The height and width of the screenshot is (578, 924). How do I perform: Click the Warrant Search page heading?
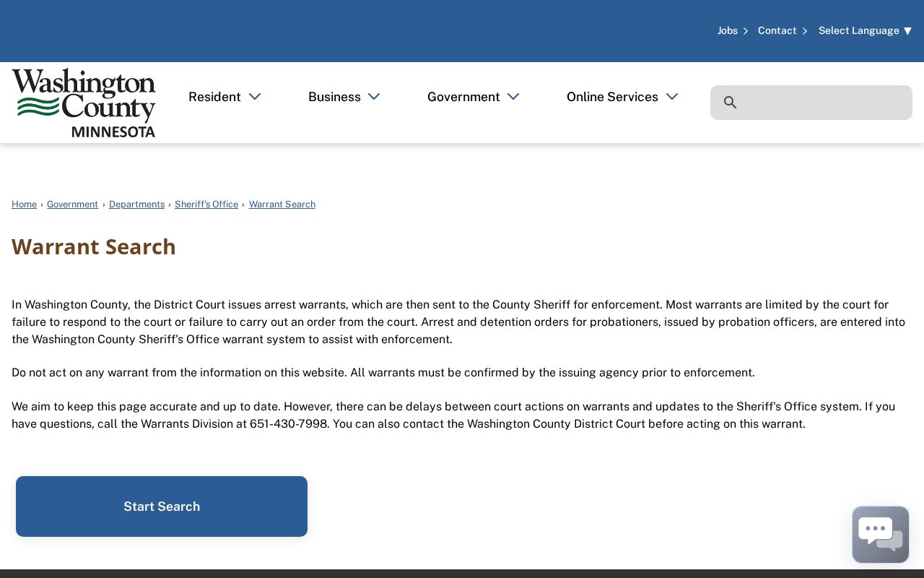pos(94,246)
